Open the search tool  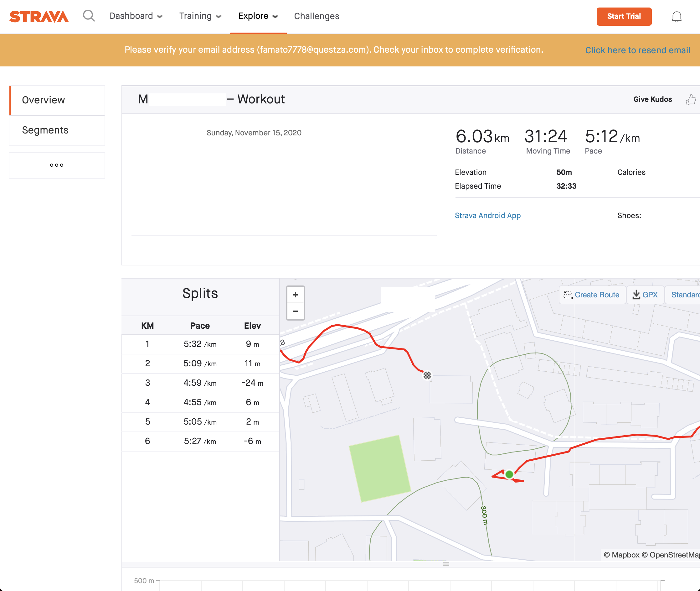(89, 16)
